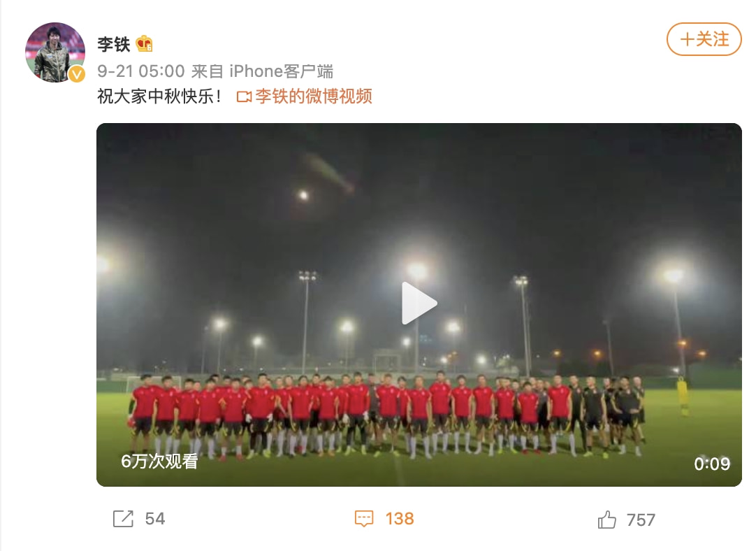Click the post text 祝大家中秋快乐
This screenshot has width=756, height=551.
tap(159, 96)
